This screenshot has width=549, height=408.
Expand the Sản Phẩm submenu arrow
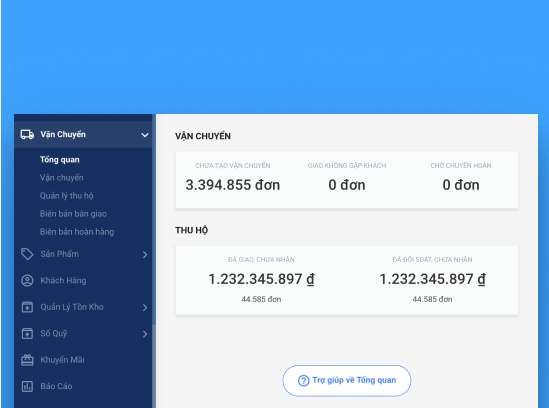tap(145, 255)
